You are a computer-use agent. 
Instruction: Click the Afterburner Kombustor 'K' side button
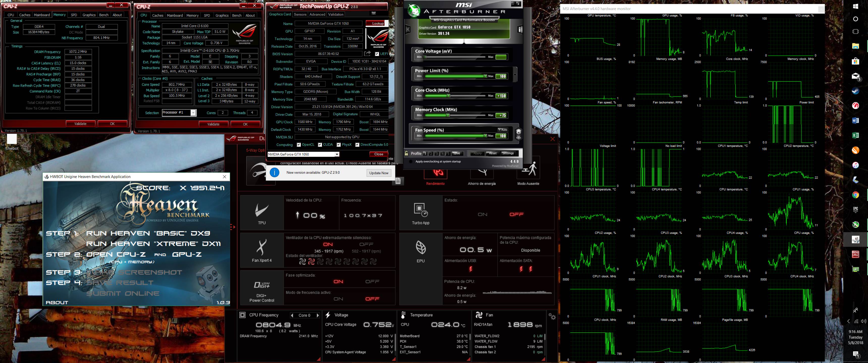[408, 30]
